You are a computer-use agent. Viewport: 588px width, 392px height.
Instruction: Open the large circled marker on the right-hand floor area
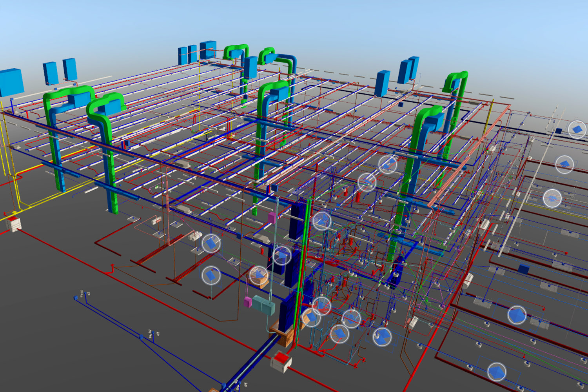[517, 315]
